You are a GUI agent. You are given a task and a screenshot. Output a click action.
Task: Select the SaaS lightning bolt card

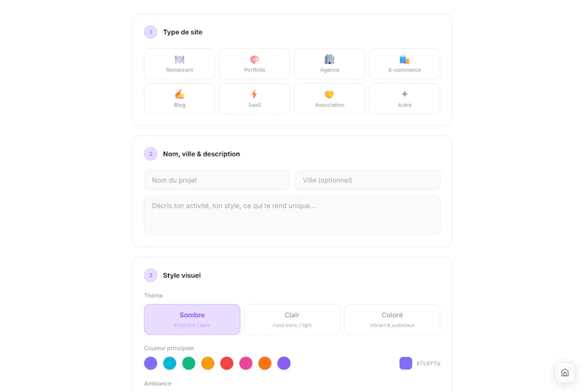254,99
